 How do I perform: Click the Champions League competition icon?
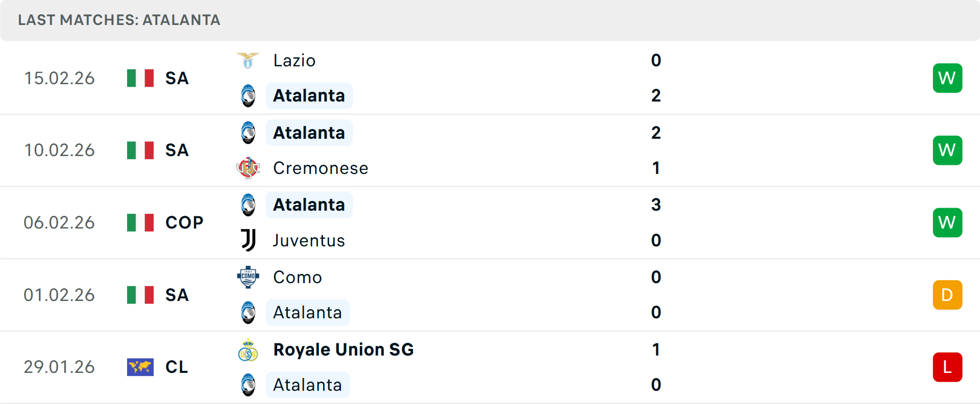tap(140, 367)
